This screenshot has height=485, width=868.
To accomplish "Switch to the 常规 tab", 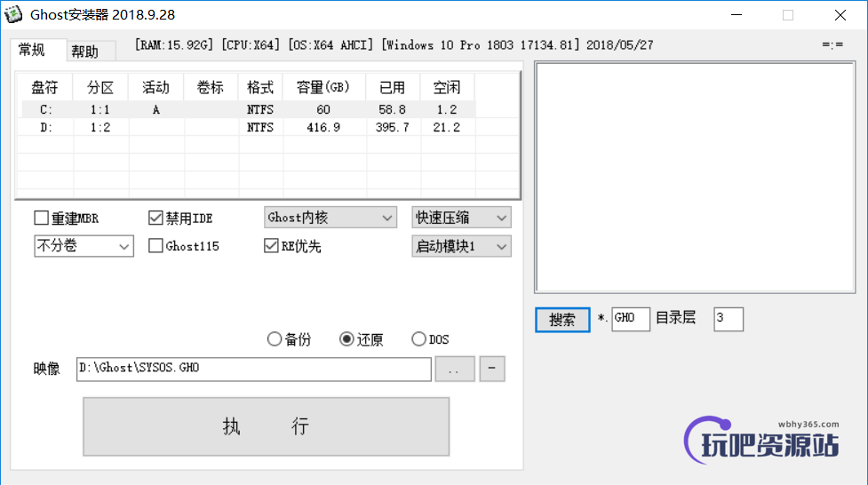I will pyautogui.click(x=37, y=50).
